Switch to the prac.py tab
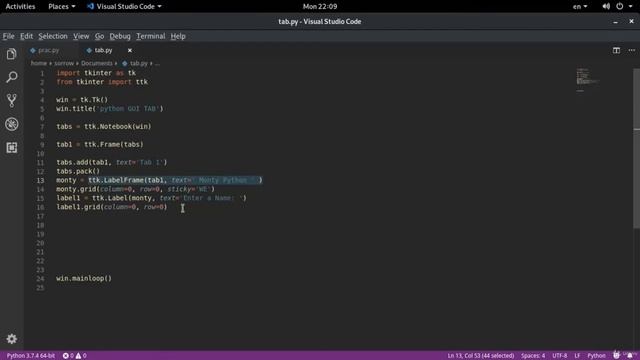This screenshot has height=360, width=640. pos(49,50)
